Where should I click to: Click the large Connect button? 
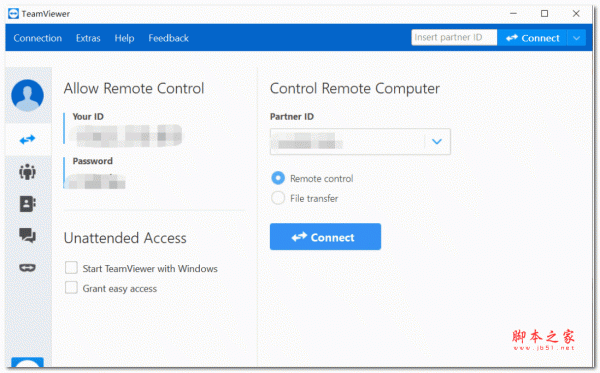325,237
